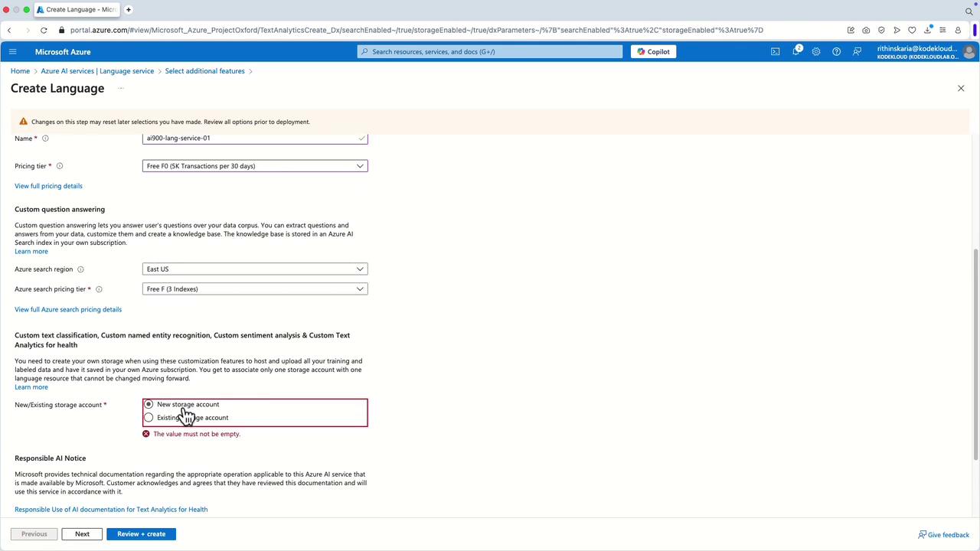Open the Copilot button
This screenshot has width=980, height=551.
coord(653,52)
